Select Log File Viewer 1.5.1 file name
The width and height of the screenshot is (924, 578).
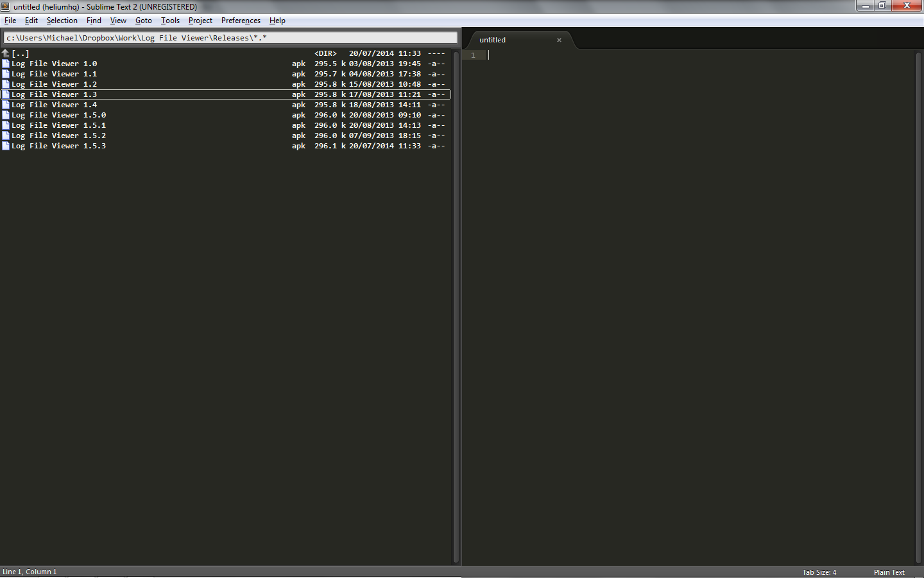click(59, 125)
